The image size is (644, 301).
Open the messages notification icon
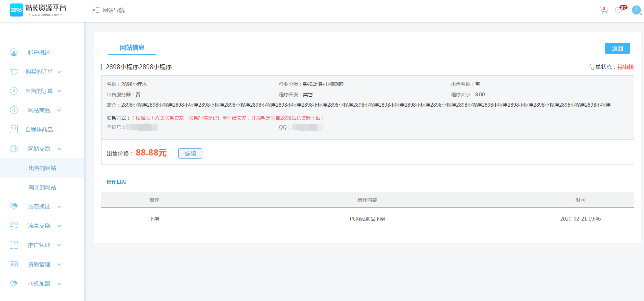[619, 10]
